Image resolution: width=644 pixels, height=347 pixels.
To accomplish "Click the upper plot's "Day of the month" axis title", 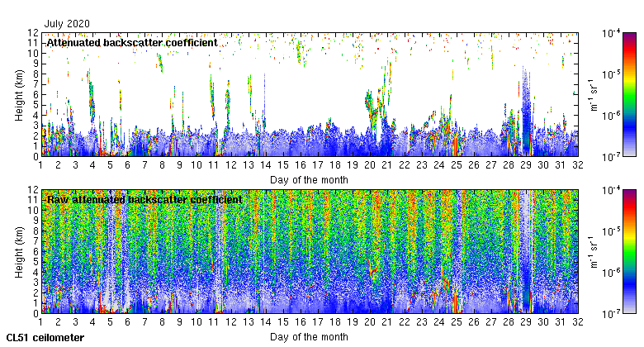I will pos(309,179).
